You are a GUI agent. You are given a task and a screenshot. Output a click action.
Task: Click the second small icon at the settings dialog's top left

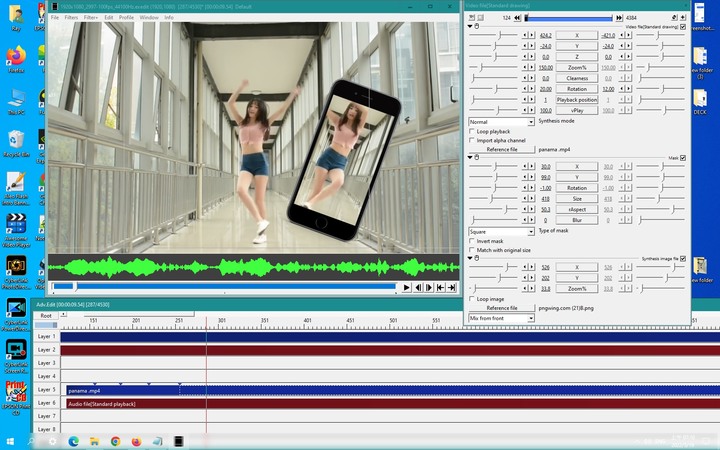tap(481, 17)
